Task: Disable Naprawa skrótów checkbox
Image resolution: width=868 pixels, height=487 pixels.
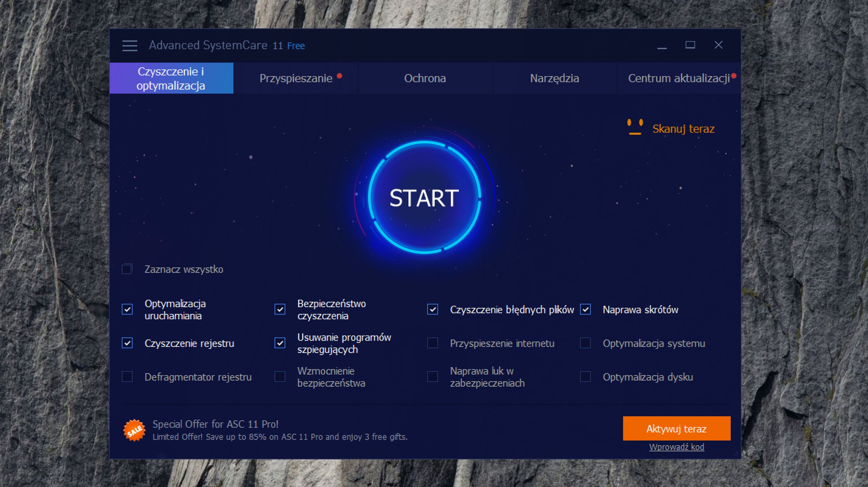Action: [x=585, y=309]
